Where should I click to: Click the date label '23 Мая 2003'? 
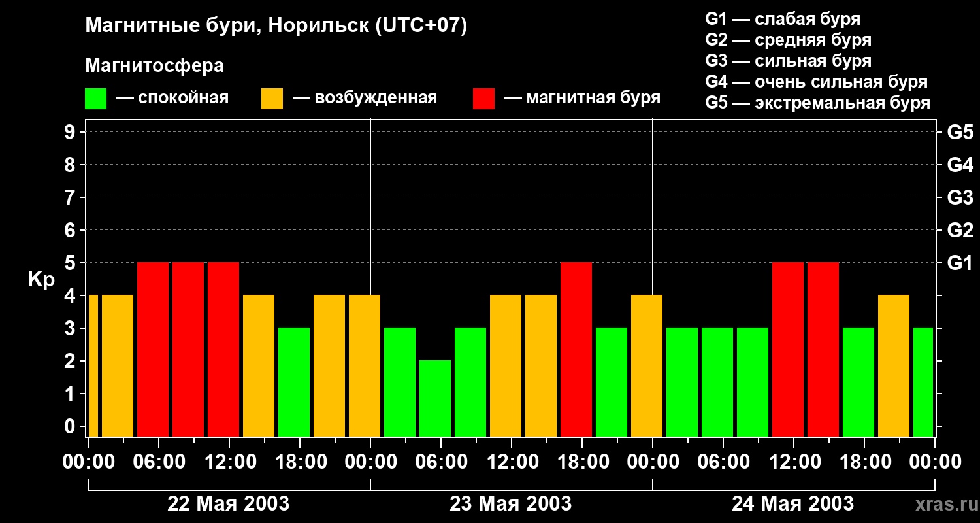pyautogui.click(x=511, y=504)
